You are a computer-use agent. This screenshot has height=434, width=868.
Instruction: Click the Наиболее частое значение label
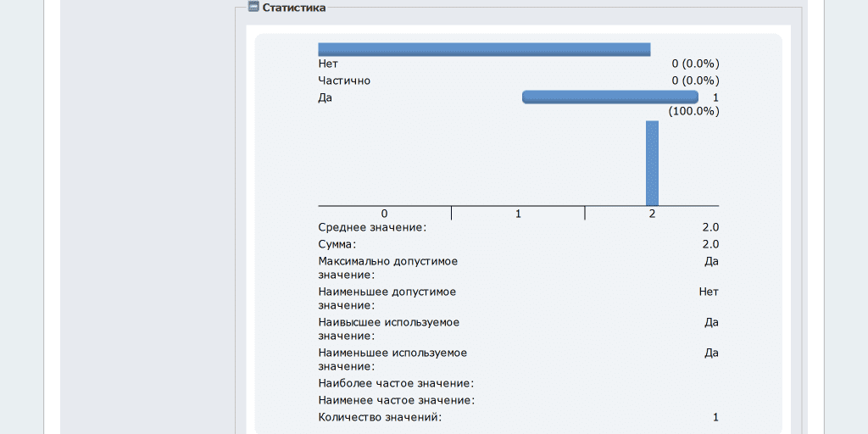pos(396,383)
